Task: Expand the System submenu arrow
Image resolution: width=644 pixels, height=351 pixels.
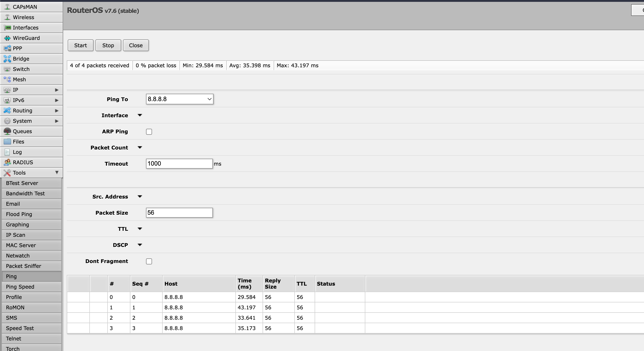Action: (x=57, y=121)
